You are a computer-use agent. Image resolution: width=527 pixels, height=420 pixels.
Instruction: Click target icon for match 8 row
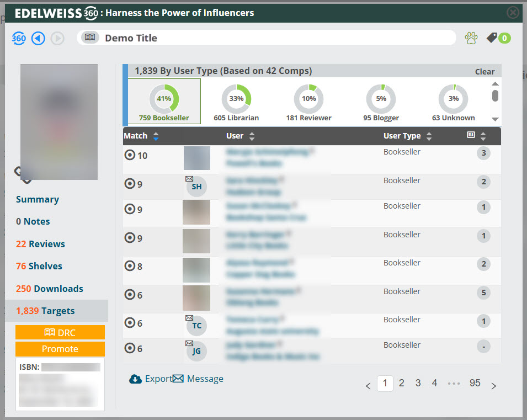click(130, 266)
